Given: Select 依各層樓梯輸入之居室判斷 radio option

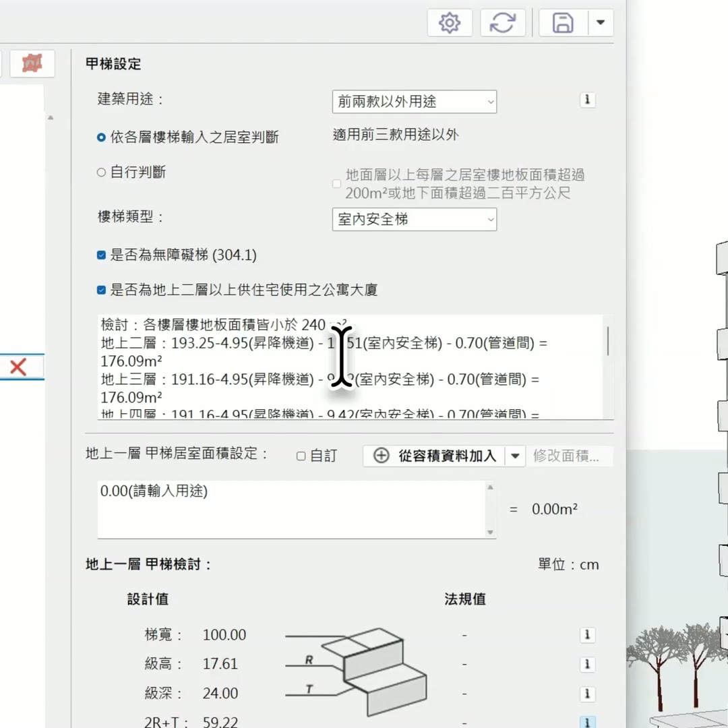Looking at the screenshot, I should tap(101, 138).
